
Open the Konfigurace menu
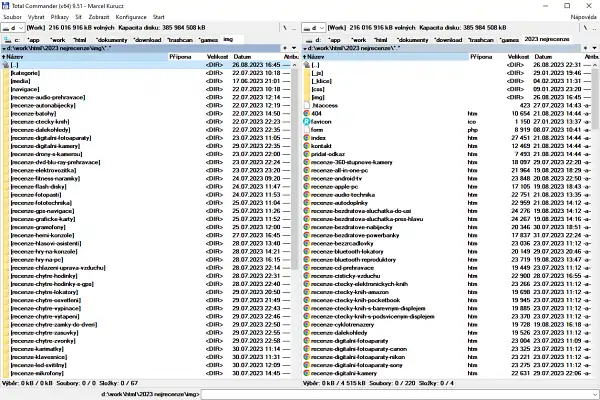click(x=131, y=17)
